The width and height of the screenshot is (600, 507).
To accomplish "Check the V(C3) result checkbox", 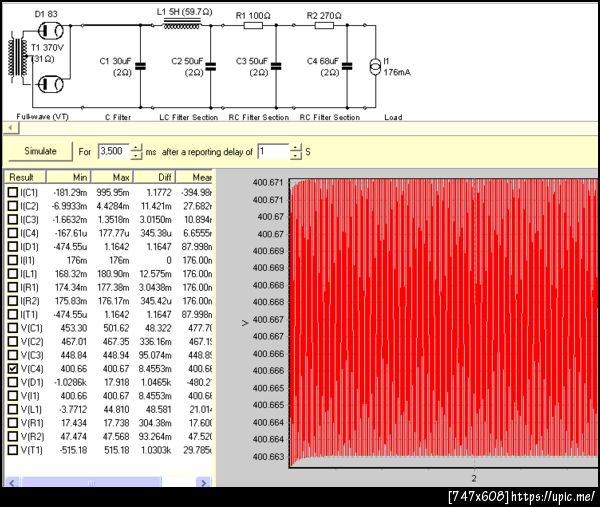I will pyautogui.click(x=13, y=355).
